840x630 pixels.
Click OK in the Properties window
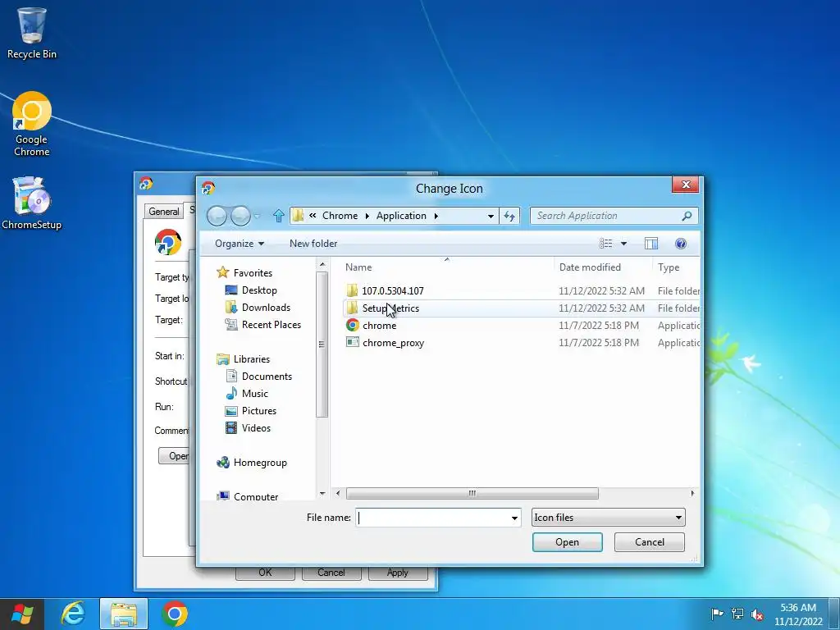pyautogui.click(x=265, y=573)
